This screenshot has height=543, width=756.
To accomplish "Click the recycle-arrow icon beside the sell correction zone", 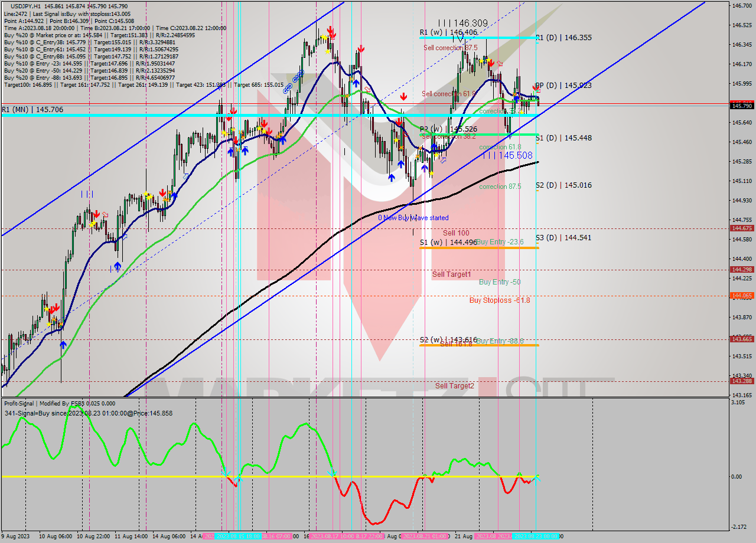I will pos(500,64).
